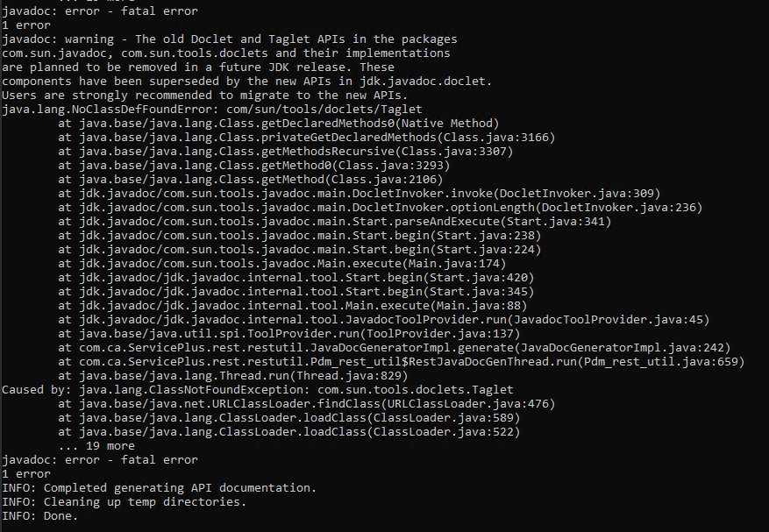Image resolution: width=769 pixels, height=532 pixels.
Task: Click the JavaDocGeneratorImpl.generate stack trace line
Action: pyautogui.click(x=395, y=348)
